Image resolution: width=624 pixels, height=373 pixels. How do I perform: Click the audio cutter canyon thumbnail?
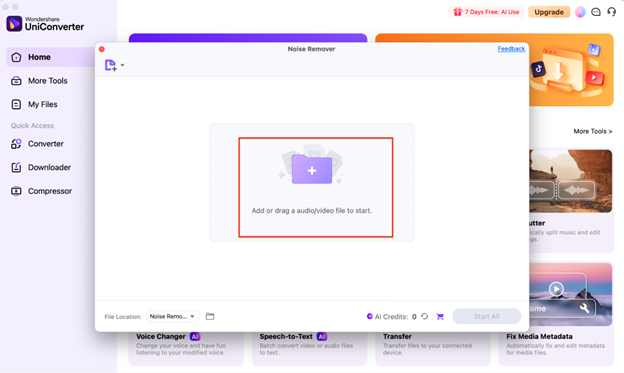[571, 181]
